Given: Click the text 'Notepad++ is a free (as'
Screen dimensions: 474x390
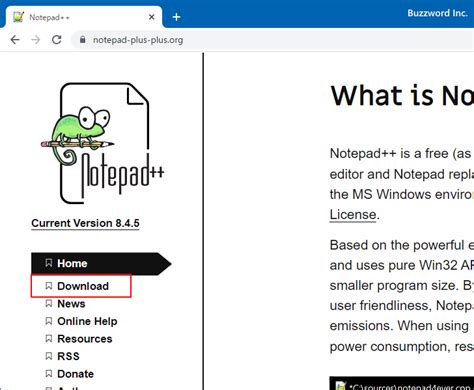Looking at the screenshot, I should point(400,154).
